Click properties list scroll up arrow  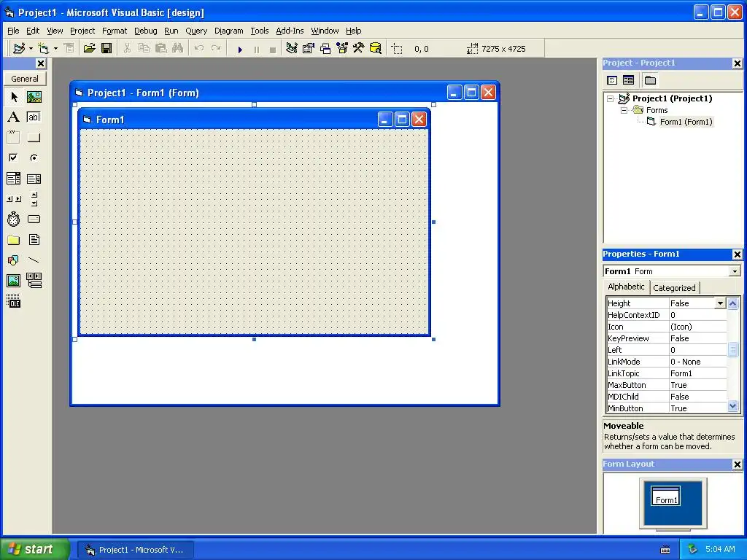pyautogui.click(x=732, y=303)
